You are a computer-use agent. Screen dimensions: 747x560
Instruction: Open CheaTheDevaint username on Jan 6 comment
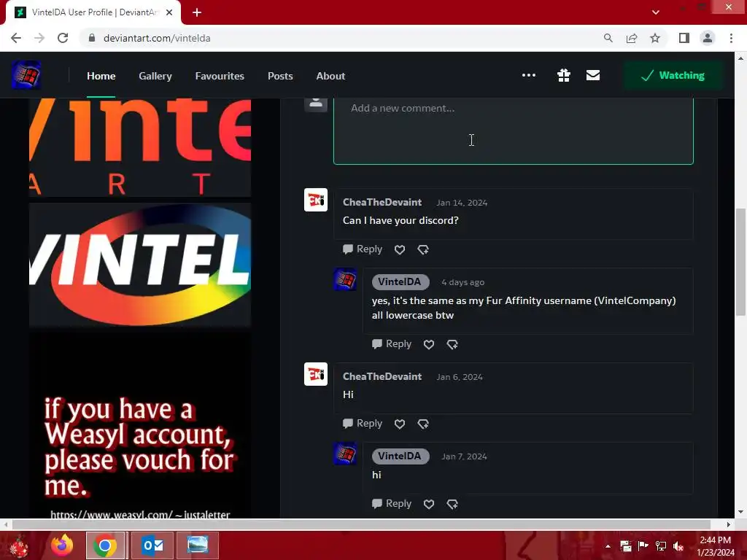pyautogui.click(x=382, y=377)
